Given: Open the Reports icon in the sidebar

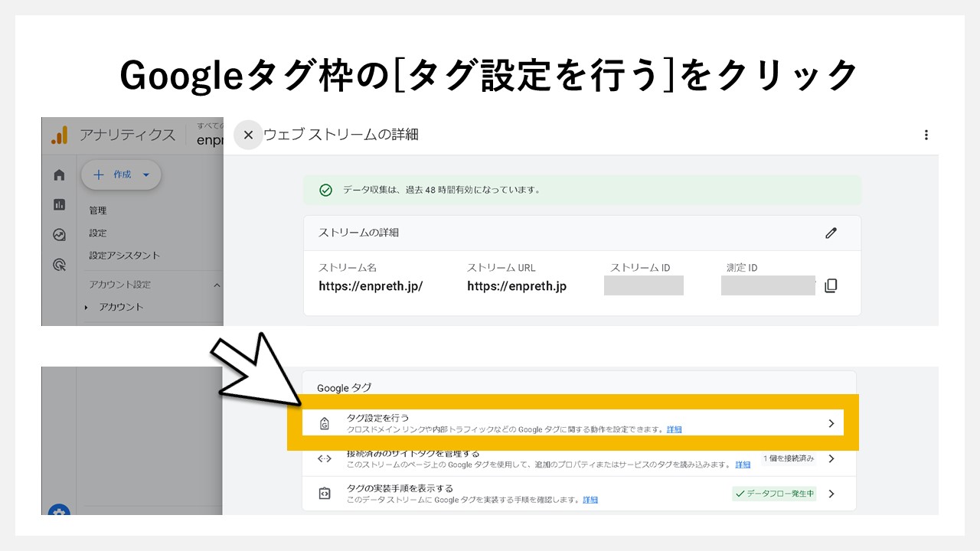Looking at the screenshot, I should pos(59,204).
